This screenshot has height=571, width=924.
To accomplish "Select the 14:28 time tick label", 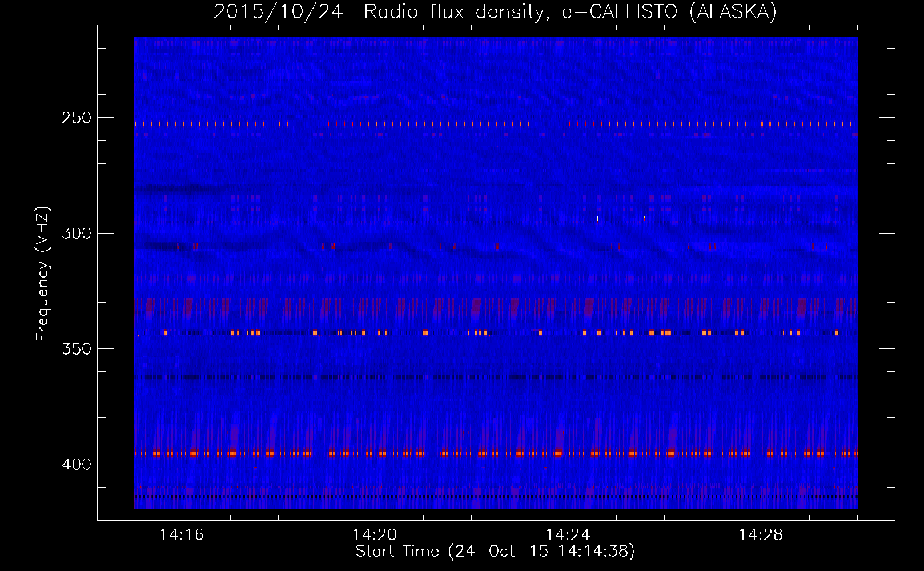I will pyautogui.click(x=761, y=534).
